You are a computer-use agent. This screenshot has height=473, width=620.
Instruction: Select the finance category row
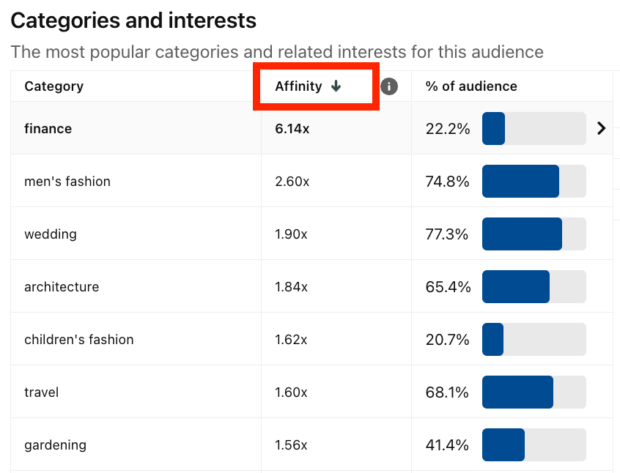pos(312,128)
